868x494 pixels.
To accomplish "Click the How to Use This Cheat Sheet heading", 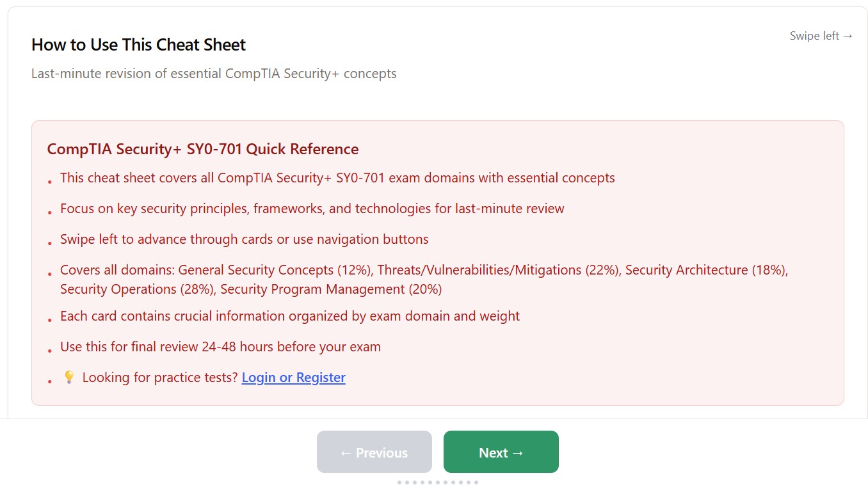I will coord(138,45).
